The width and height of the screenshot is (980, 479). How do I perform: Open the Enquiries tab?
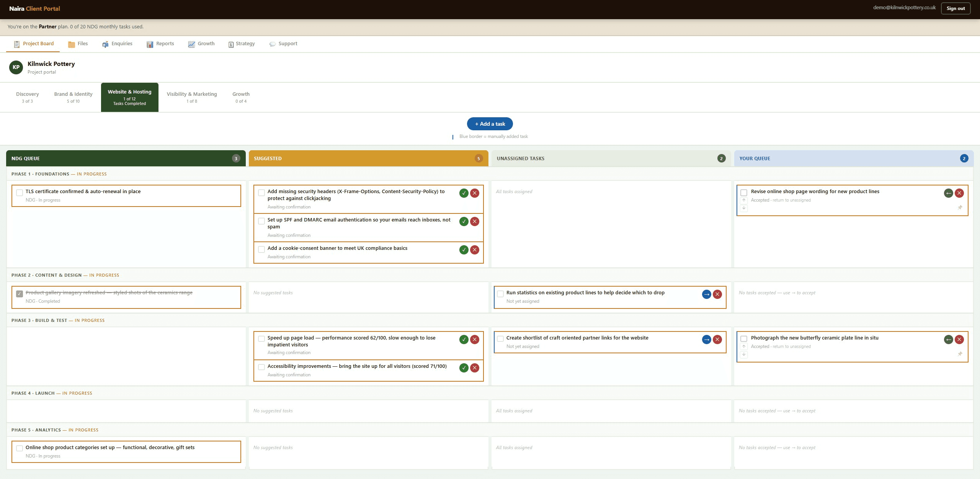[117, 44]
